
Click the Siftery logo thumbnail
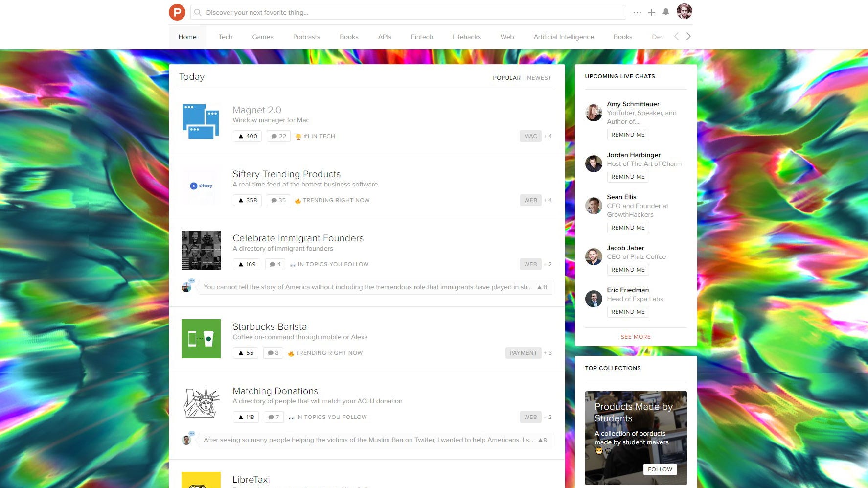[201, 186]
